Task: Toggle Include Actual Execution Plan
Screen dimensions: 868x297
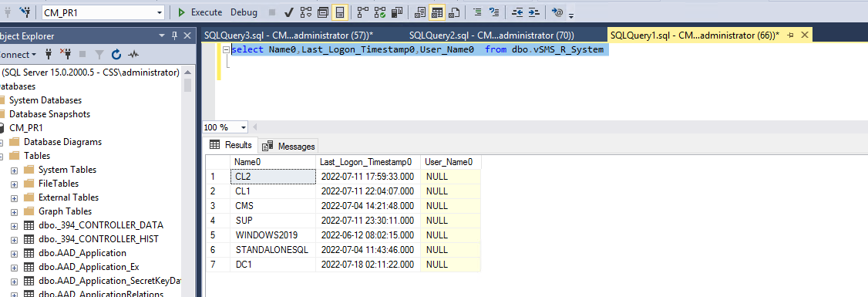Action: point(363,12)
